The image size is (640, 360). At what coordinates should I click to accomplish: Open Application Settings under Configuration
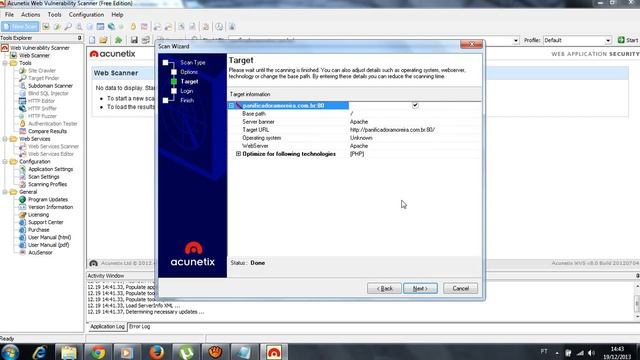pyautogui.click(x=50, y=169)
